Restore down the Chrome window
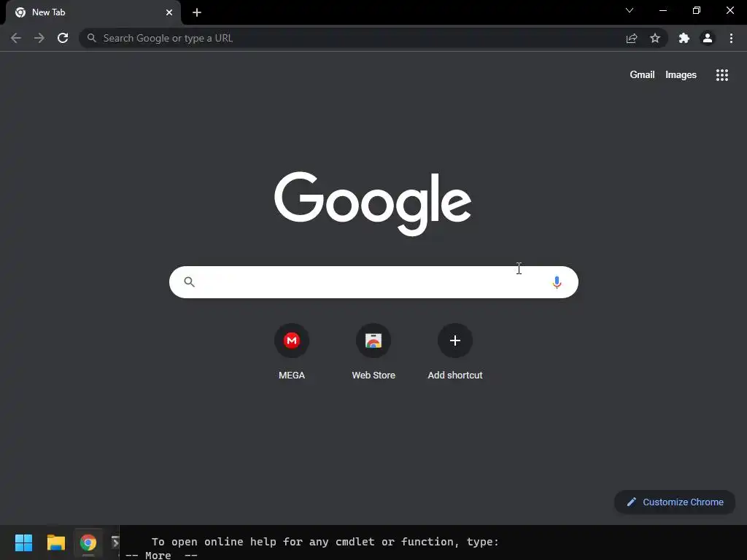747x560 pixels. [697, 10]
